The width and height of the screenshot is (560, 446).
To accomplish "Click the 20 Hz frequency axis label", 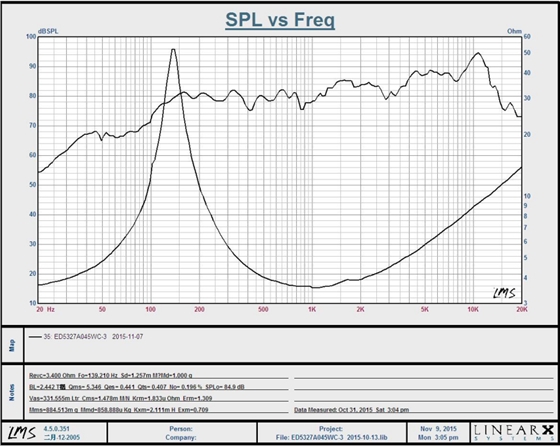I will click(45, 309).
